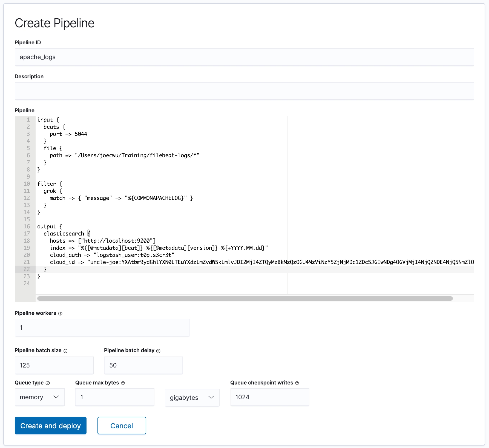Click help icon next to Queue type
489x448 pixels.
(48, 383)
